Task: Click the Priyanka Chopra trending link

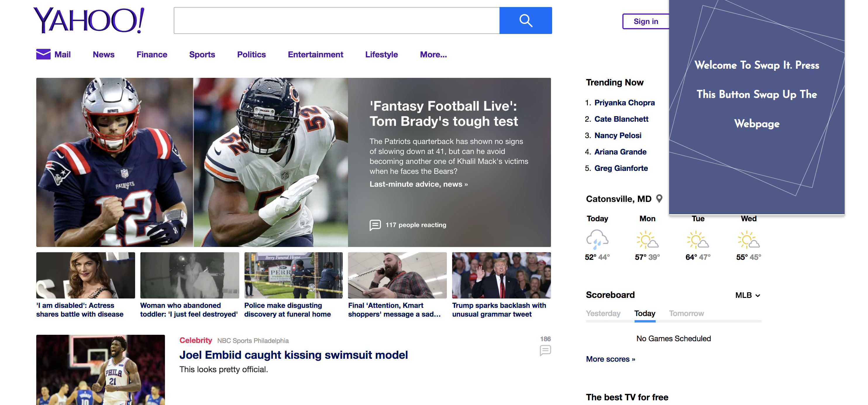Action: click(624, 103)
